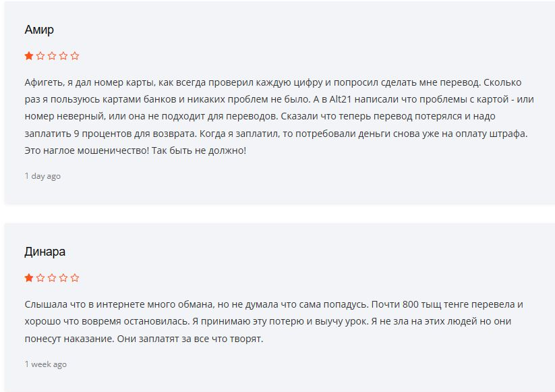Click the third star in Динара's rating

coord(52,278)
